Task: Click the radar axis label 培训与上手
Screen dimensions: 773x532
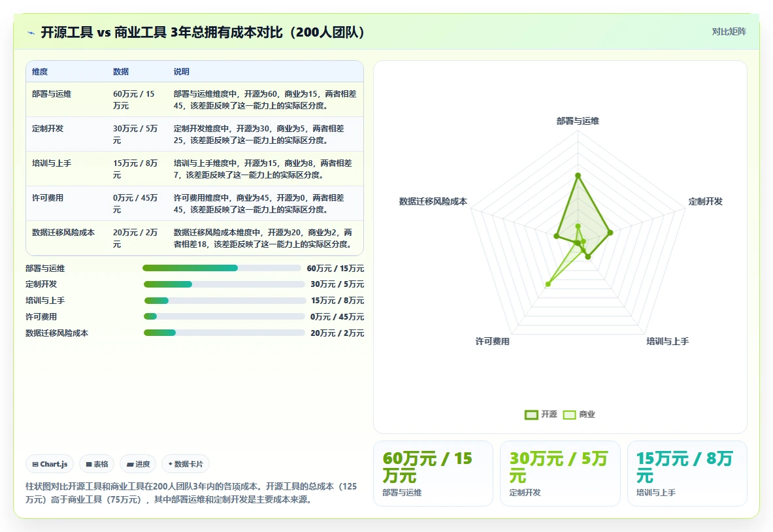Action: click(668, 341)
